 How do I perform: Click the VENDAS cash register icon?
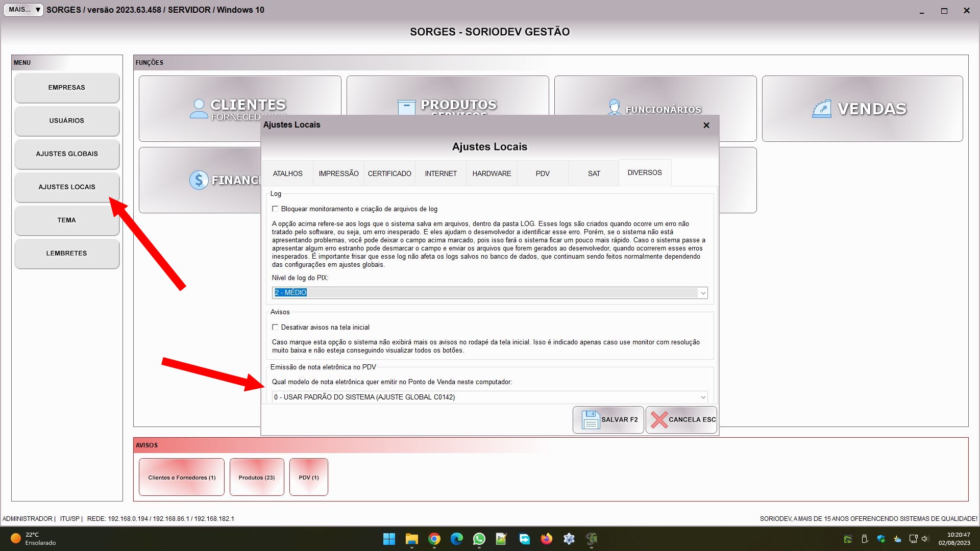point(822,109)
